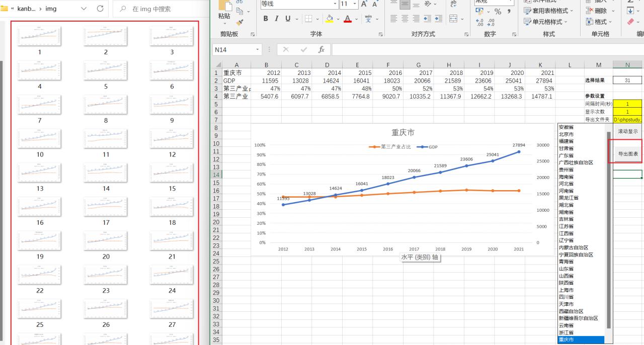The width and height of the screenshot is (644, 345).
Task: Expand the fill color dropdown arrow
Action: coord(338,19)
